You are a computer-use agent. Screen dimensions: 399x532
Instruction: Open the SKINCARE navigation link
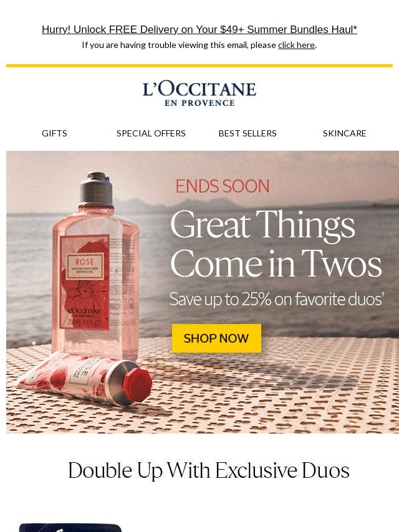344,133
